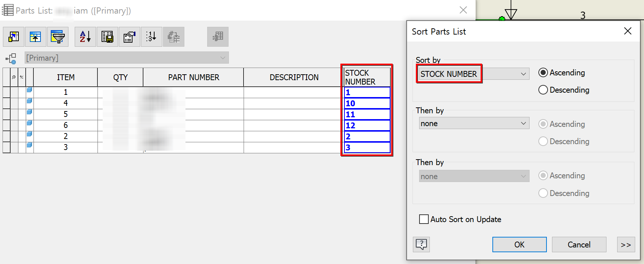Click the PART NUMBER column header

(x=194, y=78)
